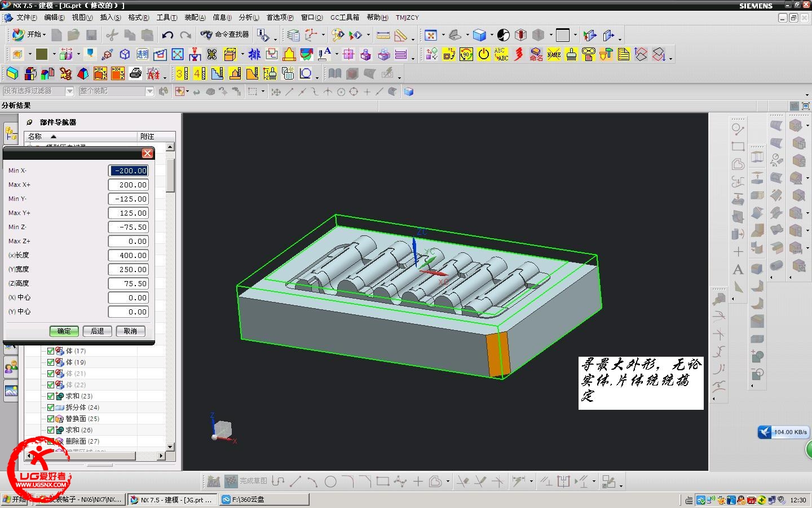The image size is (812, 508).
Task: Toggle the 求和 (26) feature checkbox
Action: point(51,430)
